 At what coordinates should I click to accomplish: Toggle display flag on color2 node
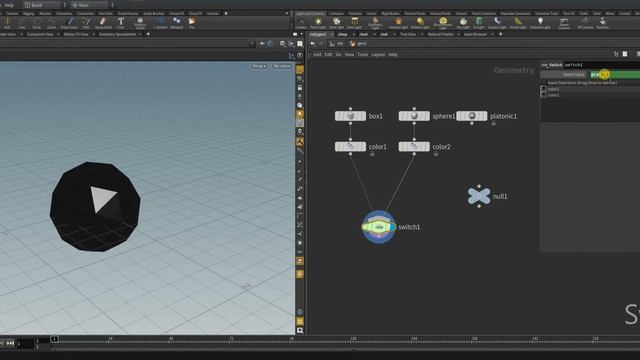[x=427, y=147]
